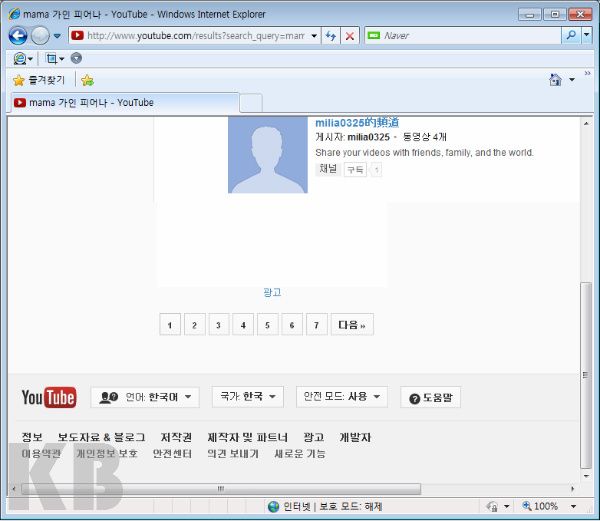The width and height of the screenshot is (600, 521).
Task: Expand the zoom level dropdown arrow
Action: (573, 506)
